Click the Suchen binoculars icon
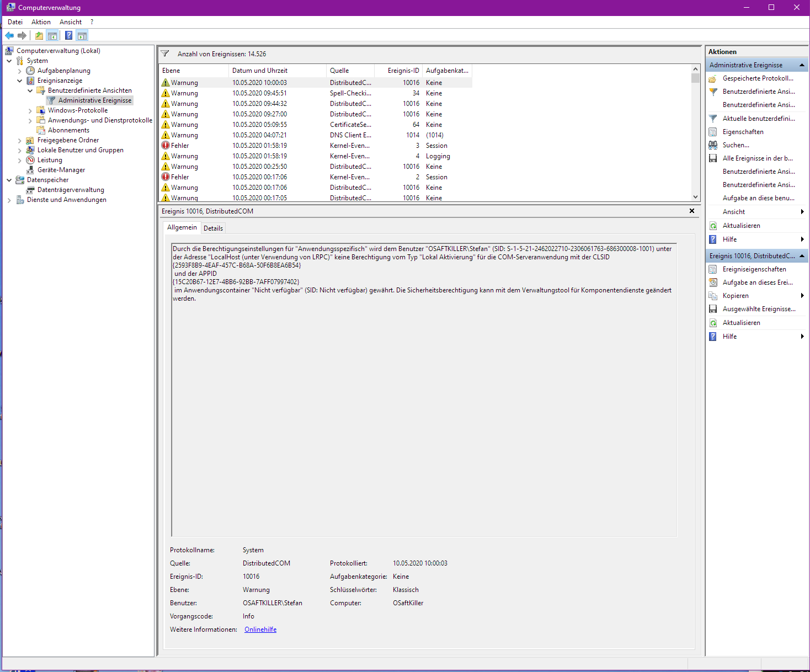Viewport: 810px width, 672px height. 713,145
